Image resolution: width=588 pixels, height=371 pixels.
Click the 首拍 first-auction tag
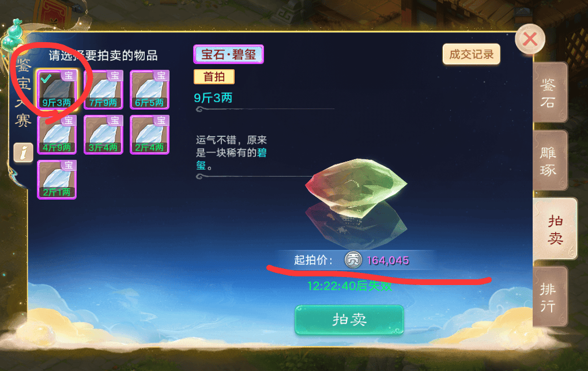click(214, 77)
